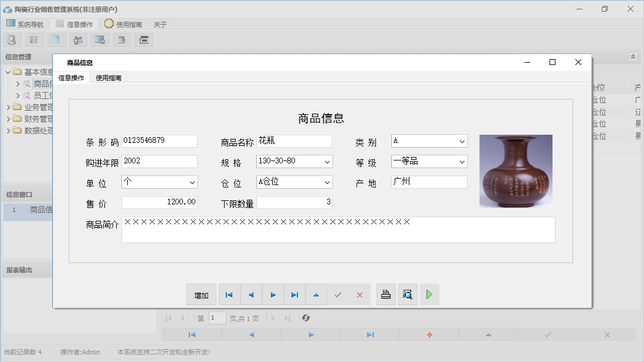Open the 仓位 warehouse location dropdown

(x=327, y=182)
